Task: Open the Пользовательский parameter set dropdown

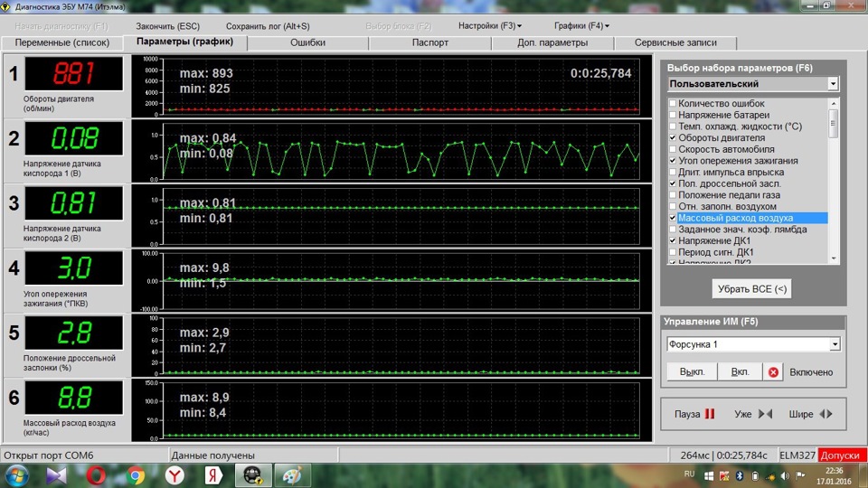Action: [833, 84]
